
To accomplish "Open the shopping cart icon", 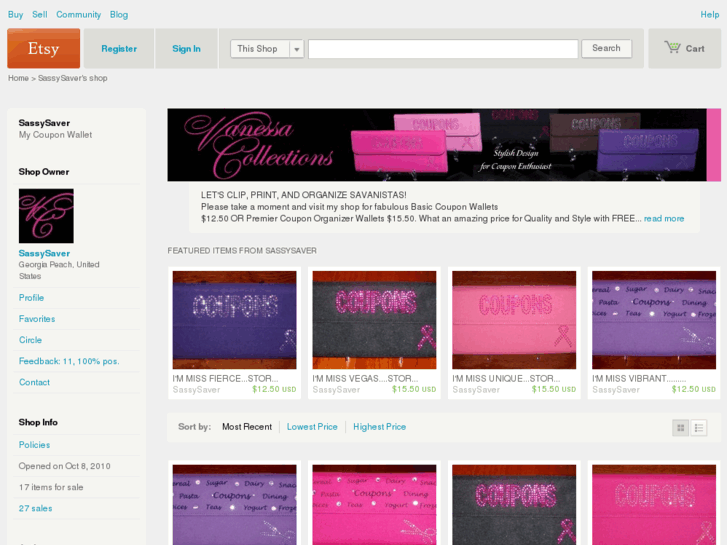I will point(672,47).
